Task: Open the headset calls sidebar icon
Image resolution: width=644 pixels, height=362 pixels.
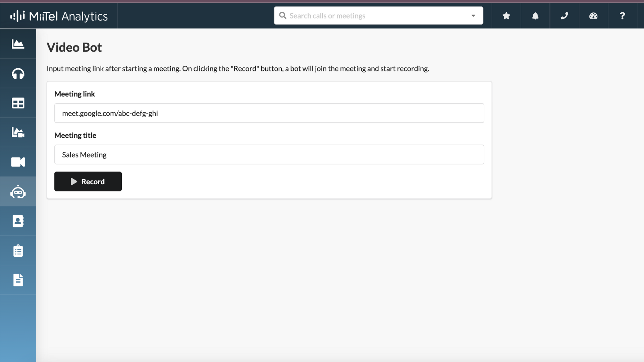Action: (x=18, y=73)
